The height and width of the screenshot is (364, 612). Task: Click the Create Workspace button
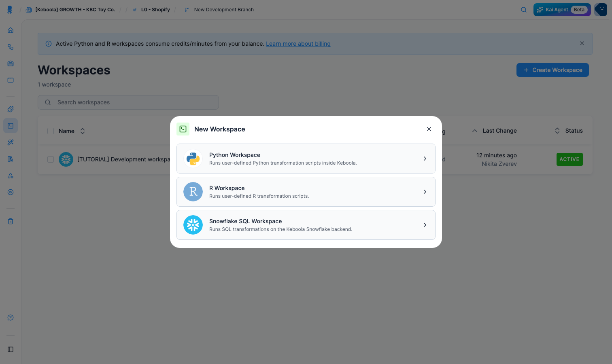pyautogui.click(x=552, y=70)
